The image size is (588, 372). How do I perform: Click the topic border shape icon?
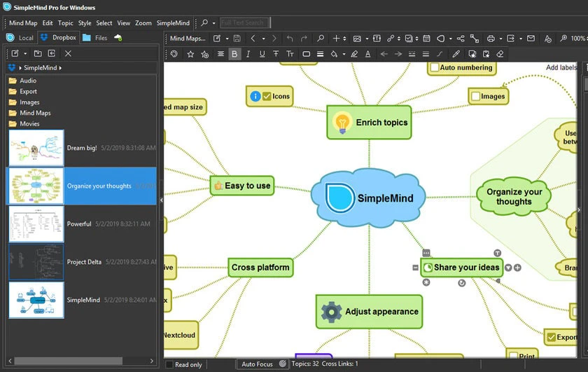(306, 54)
